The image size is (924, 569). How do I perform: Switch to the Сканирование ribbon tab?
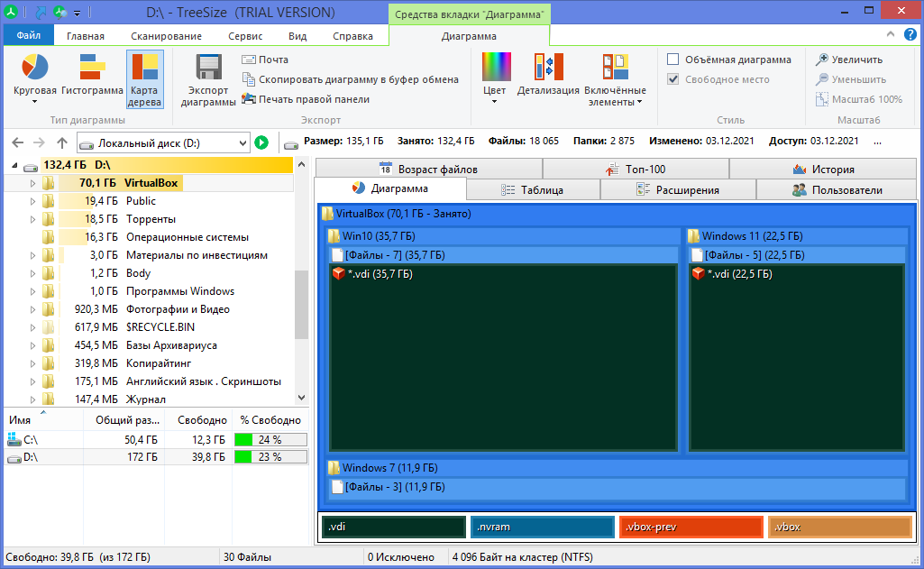coord(166,36)
